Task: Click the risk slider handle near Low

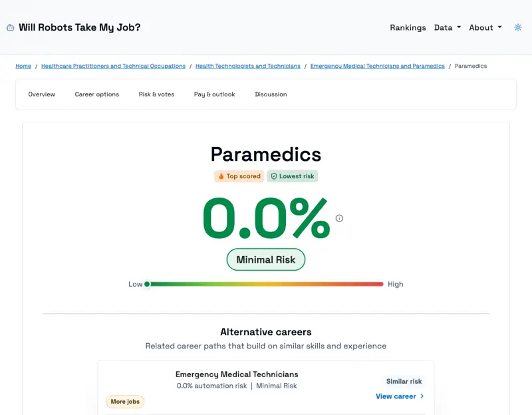Action: pyautogui.click(x=147, y=284)
